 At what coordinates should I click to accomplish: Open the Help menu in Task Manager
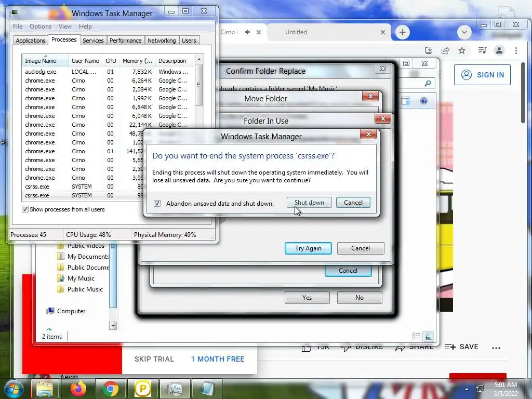[85, 26]
